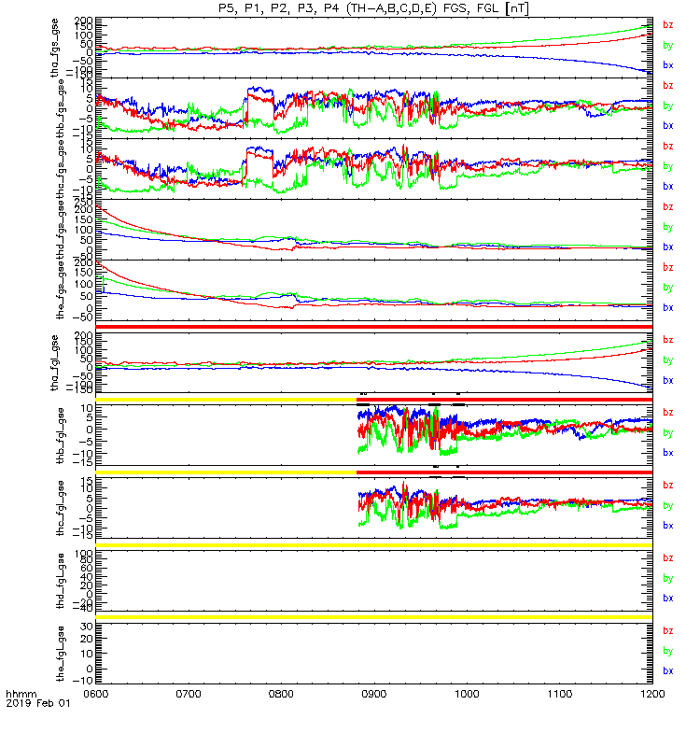Select 'bz' legend of the the_fgl_gse panel
This screenshot has width=700, height=747.
pyautogui.click(x=668, y=631)
